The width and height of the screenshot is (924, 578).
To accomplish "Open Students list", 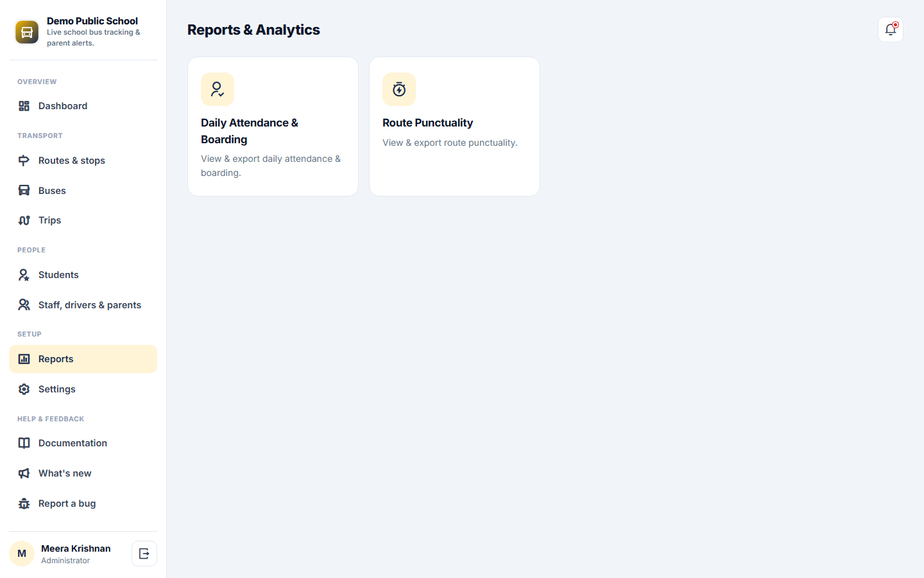I will pos(83,275).
